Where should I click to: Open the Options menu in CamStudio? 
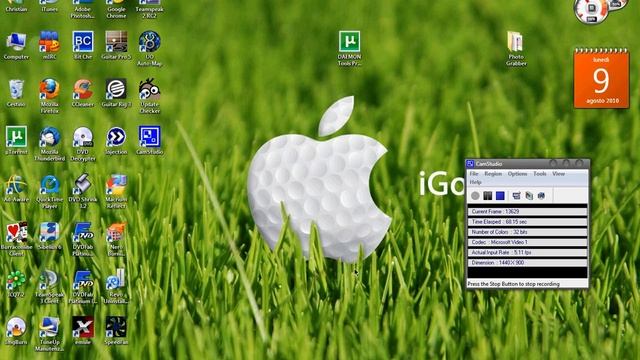point(518,174)
